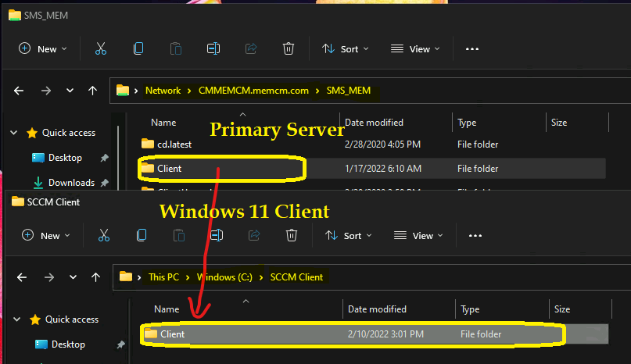Click the SMS_MEM title bar folder icon
631x364 pixels.
[x=15, y=16]
